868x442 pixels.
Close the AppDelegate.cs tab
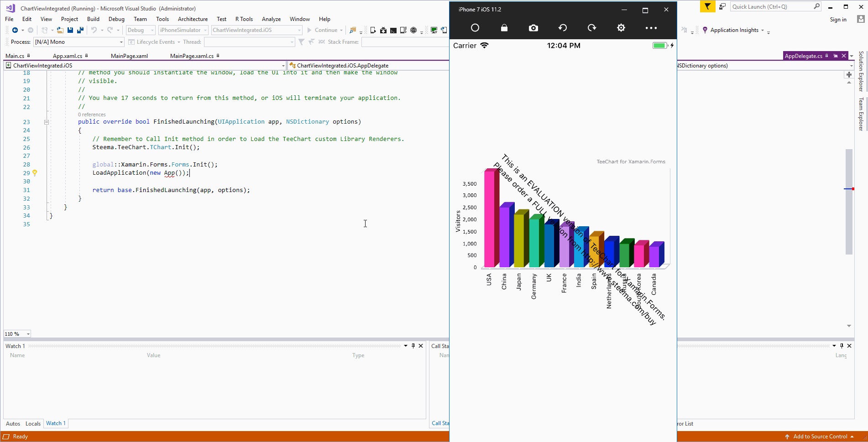coord(844,56)
